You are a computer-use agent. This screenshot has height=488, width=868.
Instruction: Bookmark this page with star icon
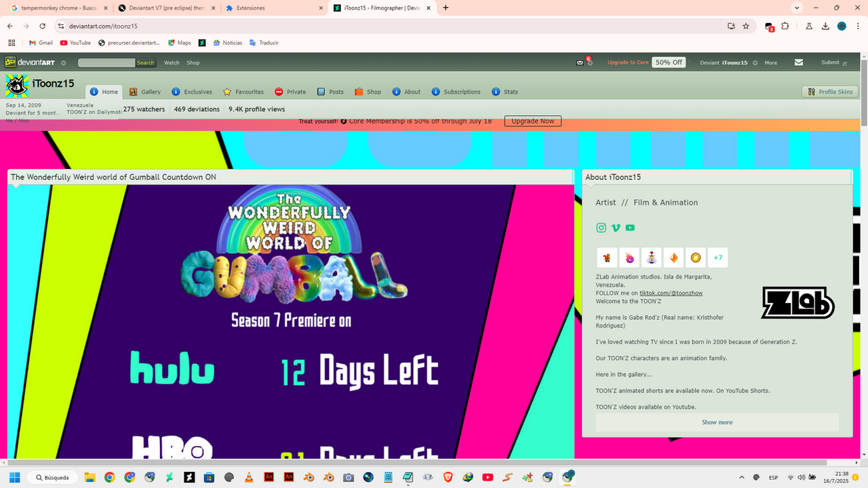tap(746, 26)
